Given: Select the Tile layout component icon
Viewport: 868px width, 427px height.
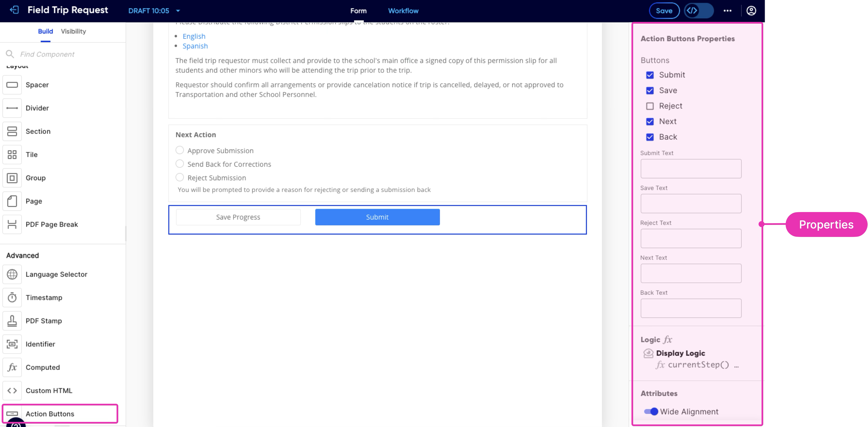Looking at the screenshot, I should tap(12, 155).
